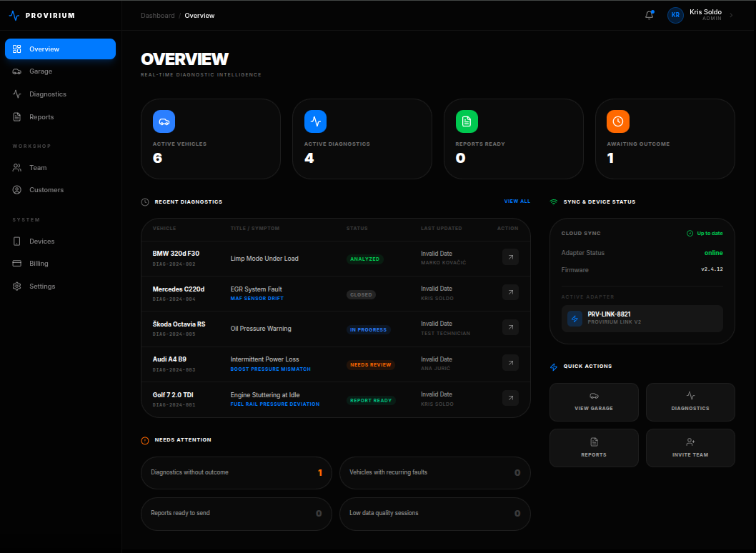Screen dimensions: 756x553
Task: Click the Billing icon in the sidebar
Action: point(16,263)
